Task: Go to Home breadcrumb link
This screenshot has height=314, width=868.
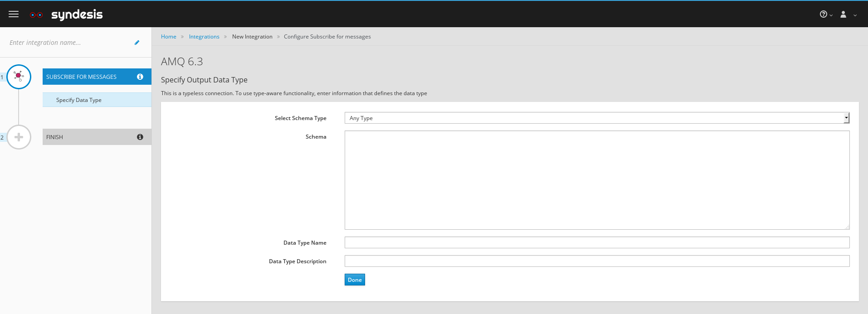Action: pos(169,37)
